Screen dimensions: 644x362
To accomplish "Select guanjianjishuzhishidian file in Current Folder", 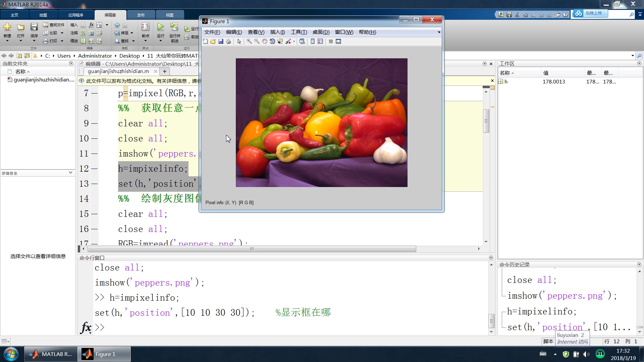I will [41, 80].
